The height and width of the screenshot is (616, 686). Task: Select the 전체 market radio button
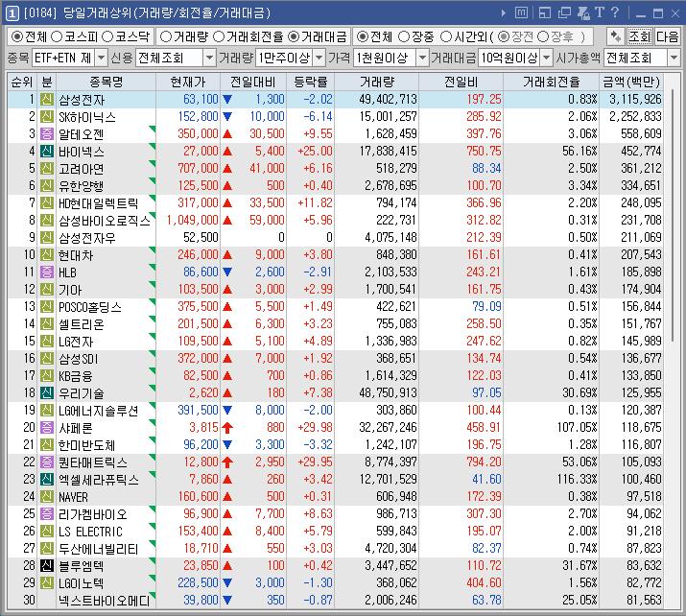pyautogui.click(x=16, y=36)
